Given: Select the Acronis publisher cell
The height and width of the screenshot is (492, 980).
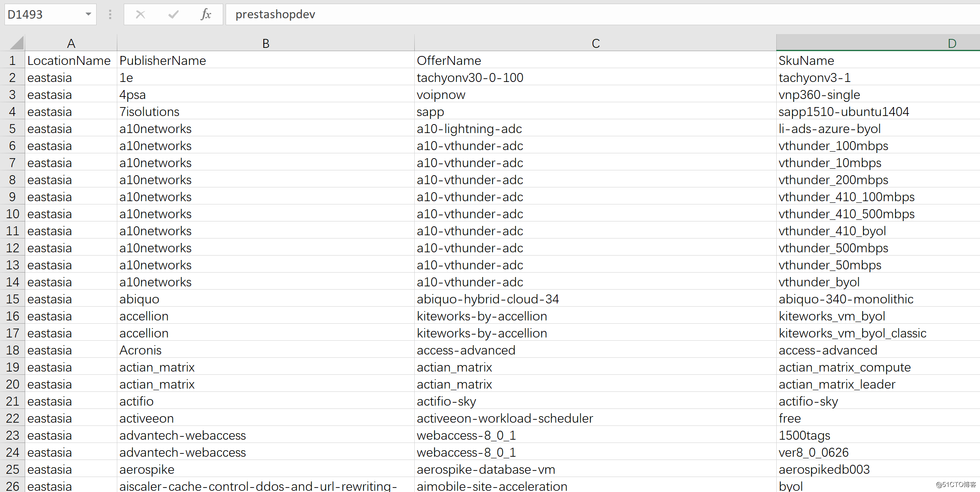Looking at the screenshot, I should coord(266,350).
